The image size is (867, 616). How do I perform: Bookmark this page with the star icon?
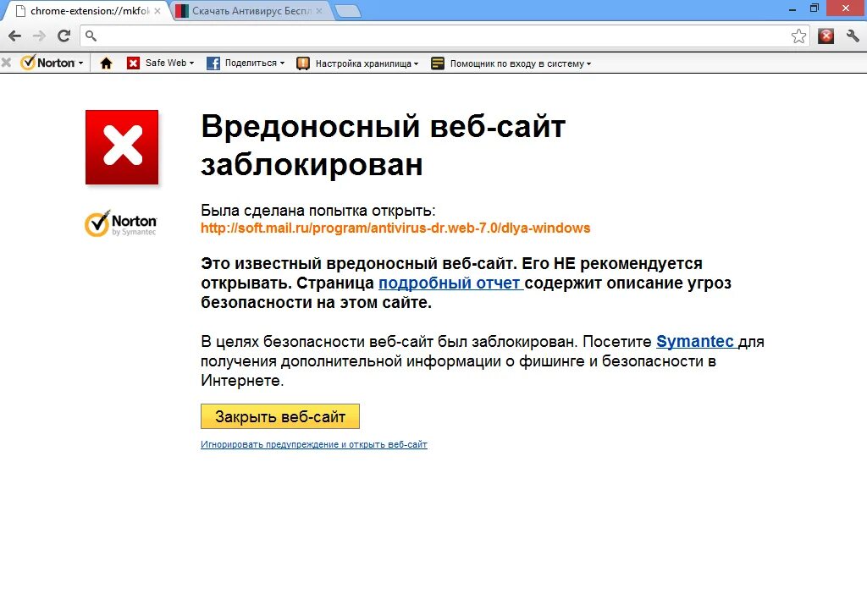coord(798,36)
